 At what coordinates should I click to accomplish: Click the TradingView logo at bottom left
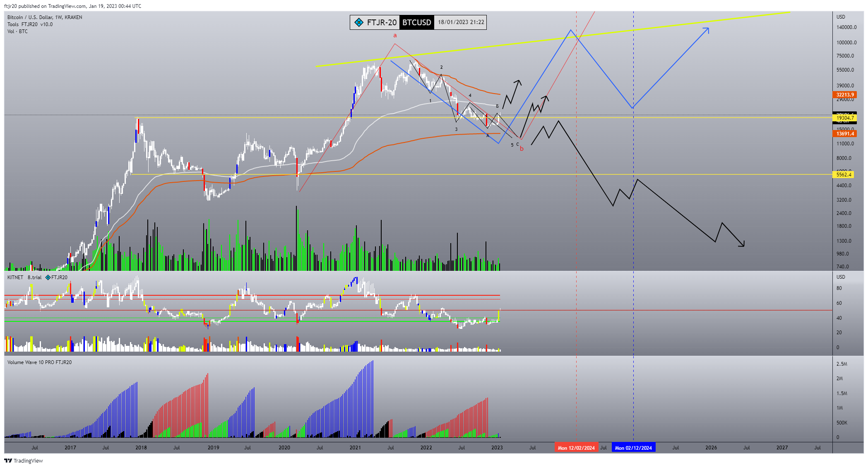pos(24,461)
